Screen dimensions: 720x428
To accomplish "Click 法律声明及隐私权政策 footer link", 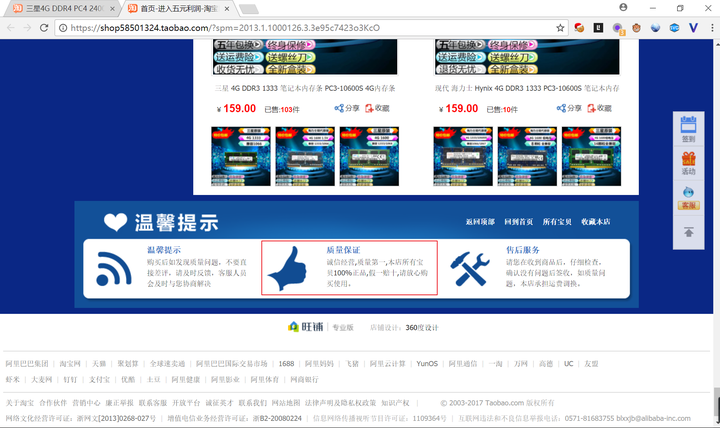I will (x=340, y=403).
